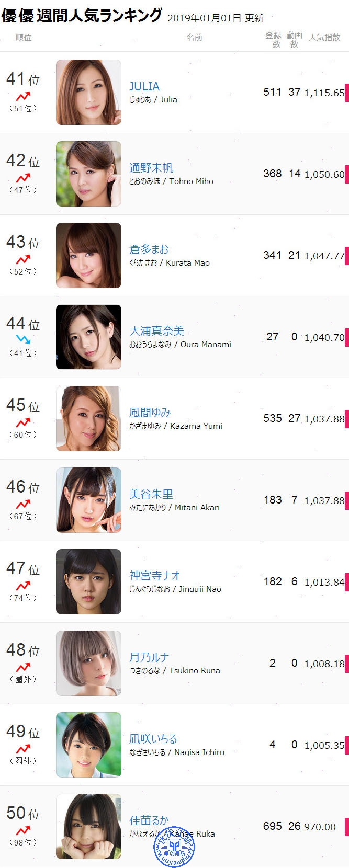
Task: Click the thumbnail for rank 50 佳苗るか
Action: tap(88, 826)
